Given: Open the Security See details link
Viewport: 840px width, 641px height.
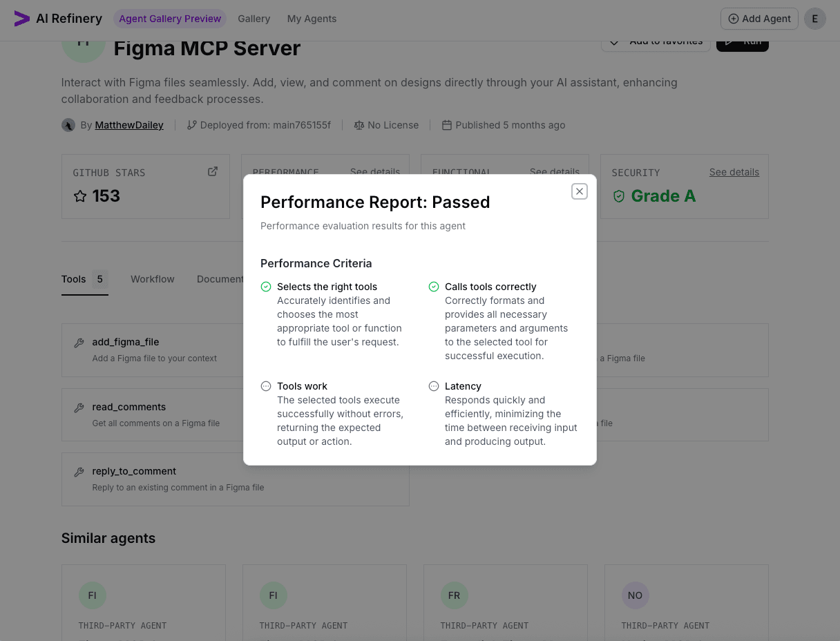Looking at the screenshot, I should click(734, 172).
